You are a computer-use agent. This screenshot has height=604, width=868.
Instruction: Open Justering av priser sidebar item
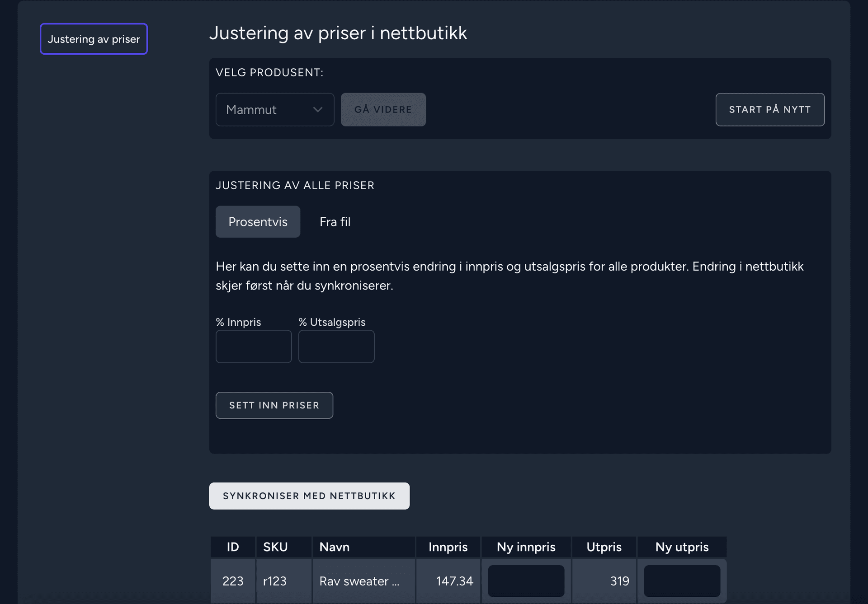coord(94,39)
